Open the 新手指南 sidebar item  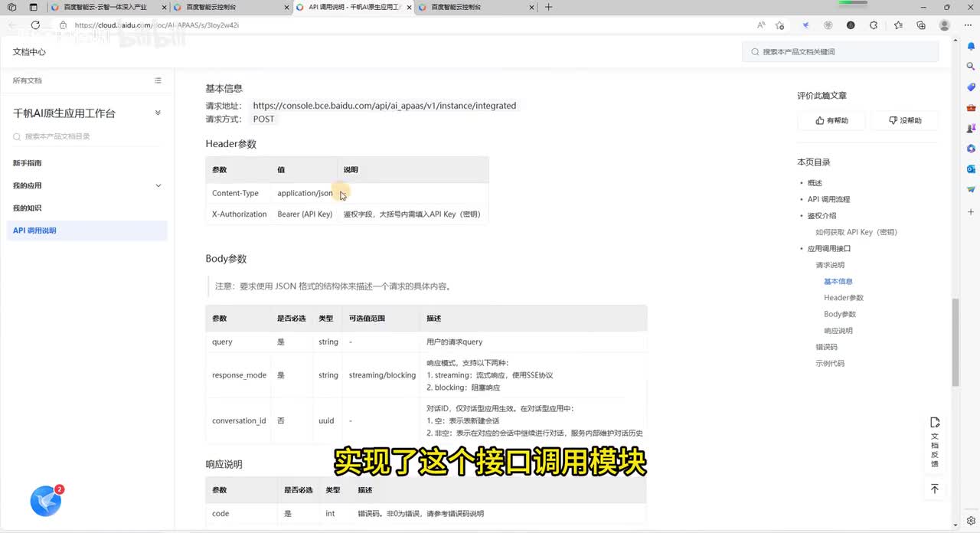click(x=28, y=163)
